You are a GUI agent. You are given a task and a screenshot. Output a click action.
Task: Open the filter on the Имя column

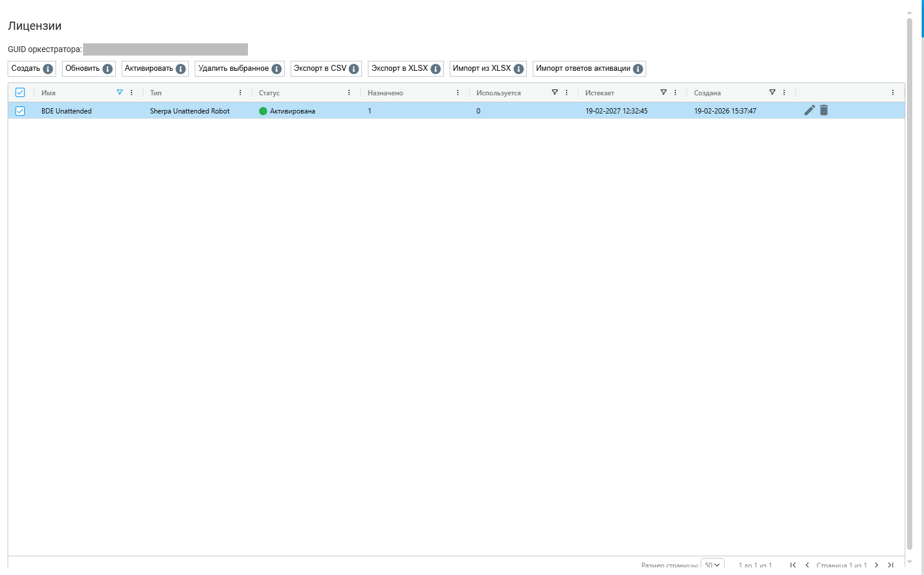pos(120,92)
